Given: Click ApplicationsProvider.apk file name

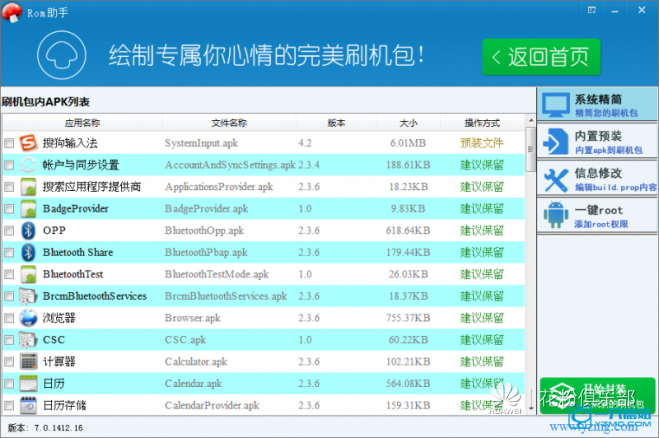Looking at the screenshot, I should tap(219, 187).
